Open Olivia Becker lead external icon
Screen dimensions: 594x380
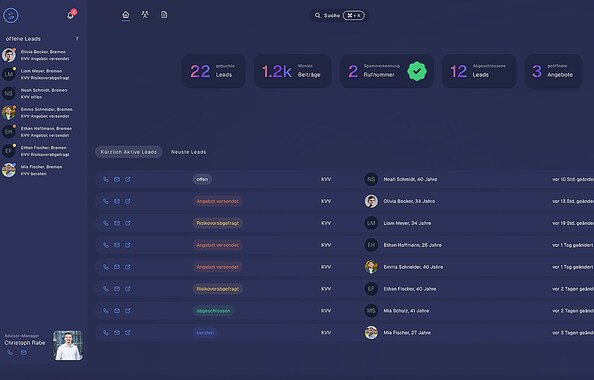(x=128, y=201)
